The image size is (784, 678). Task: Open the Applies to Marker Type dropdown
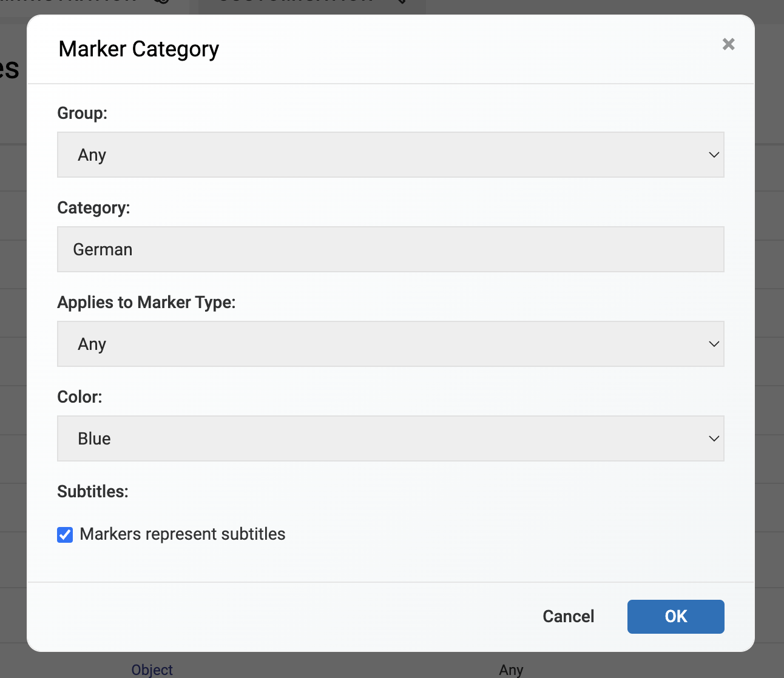pos(391,344)
